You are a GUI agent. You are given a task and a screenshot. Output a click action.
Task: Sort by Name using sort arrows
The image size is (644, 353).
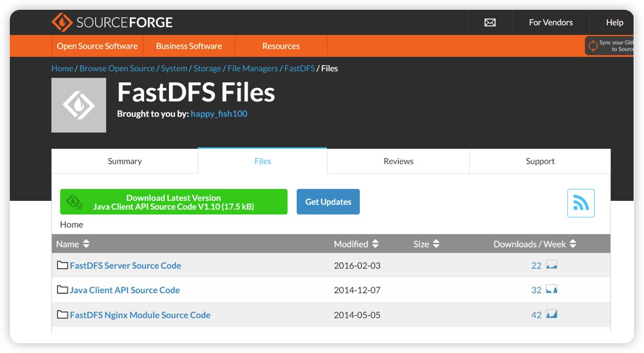coord(87,244)
